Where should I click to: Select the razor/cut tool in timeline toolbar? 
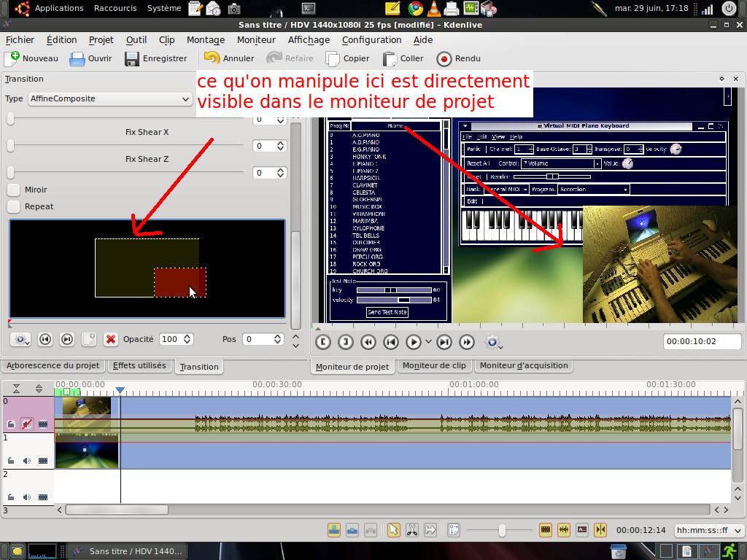click(x=412, y=530)
